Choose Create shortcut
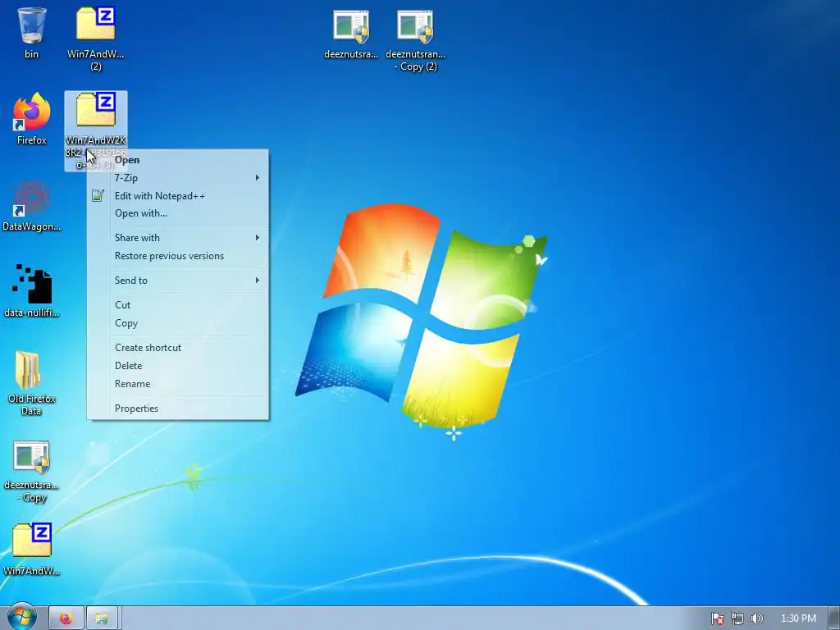The height and width of the screenshot is (630, 840). (178, 348)
